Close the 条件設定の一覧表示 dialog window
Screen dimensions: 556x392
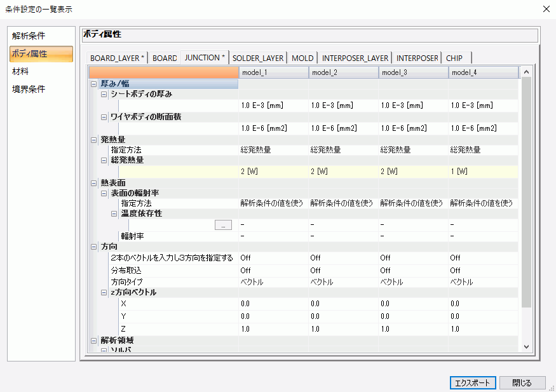coord(546,9)
